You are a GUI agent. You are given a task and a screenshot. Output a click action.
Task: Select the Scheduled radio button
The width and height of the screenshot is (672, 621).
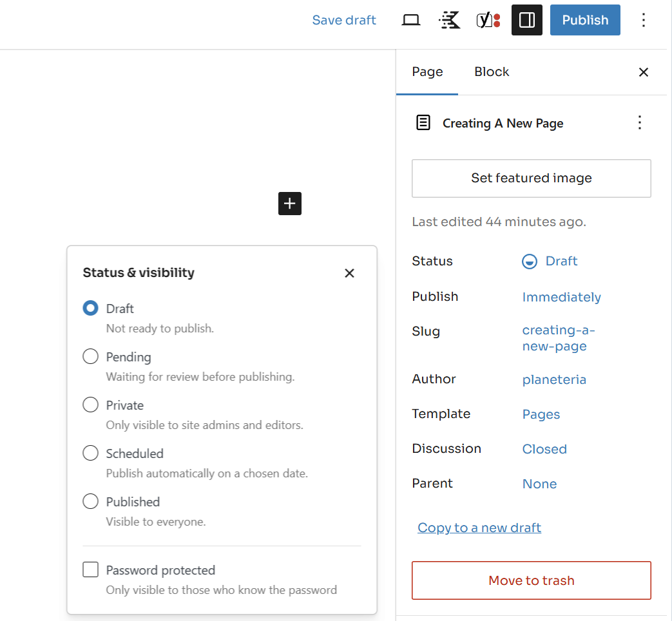point(91,454)
